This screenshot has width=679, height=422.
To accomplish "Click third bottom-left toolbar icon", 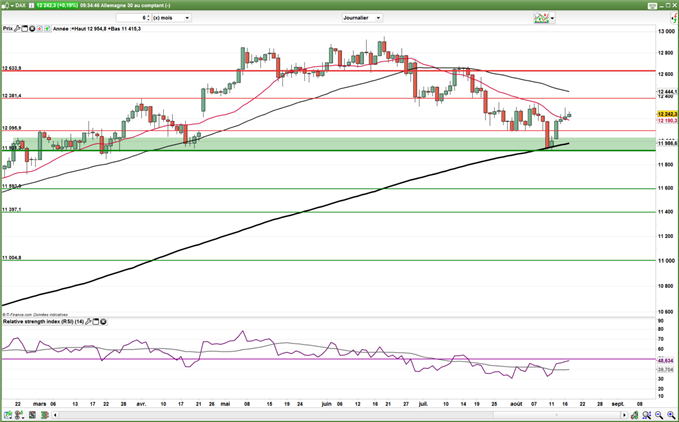I will tap(32, 415).
